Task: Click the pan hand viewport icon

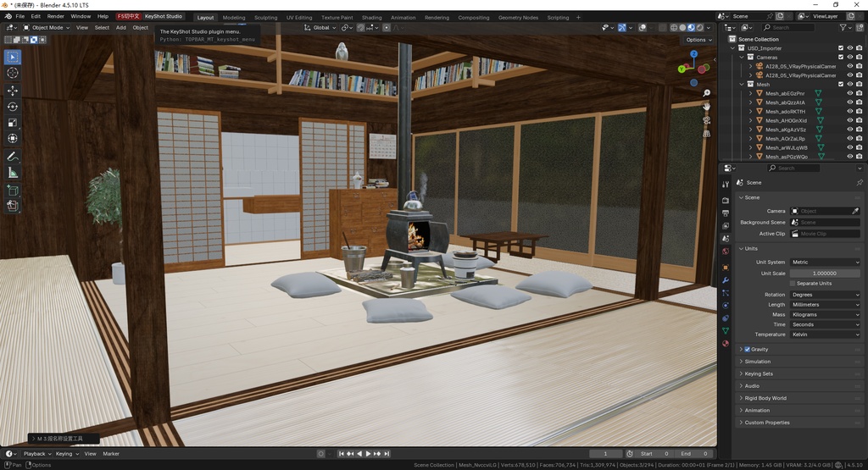Action: pos(706,106)
